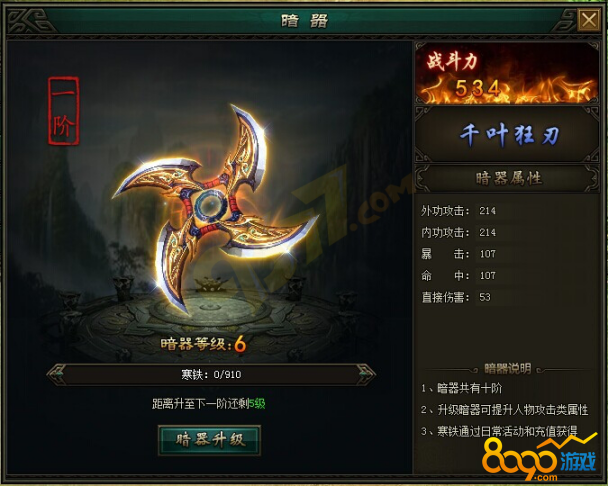Click the 寒铁 0/910 progress bar
608x486 pixels.
[211, 374]
